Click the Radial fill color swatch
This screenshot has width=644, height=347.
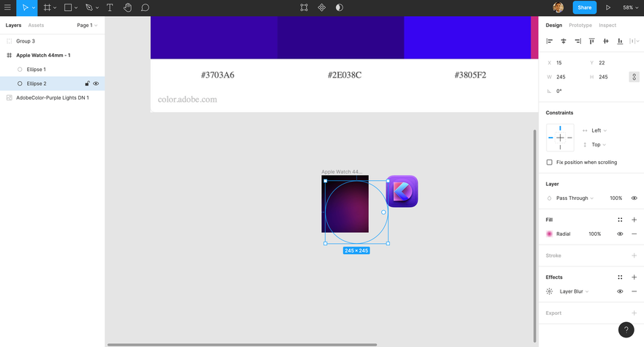pos(549,234)
